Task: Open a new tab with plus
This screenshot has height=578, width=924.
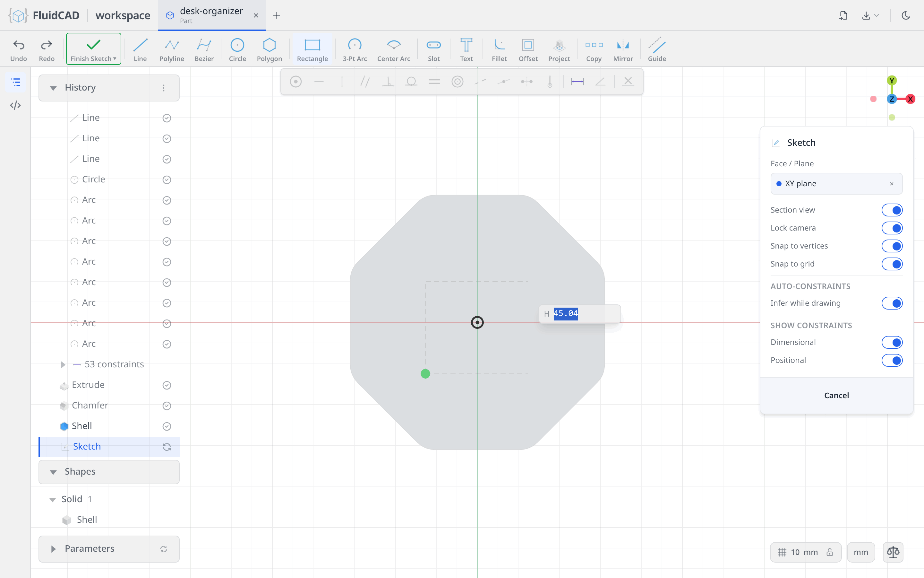Action: [x=277, y=15]
